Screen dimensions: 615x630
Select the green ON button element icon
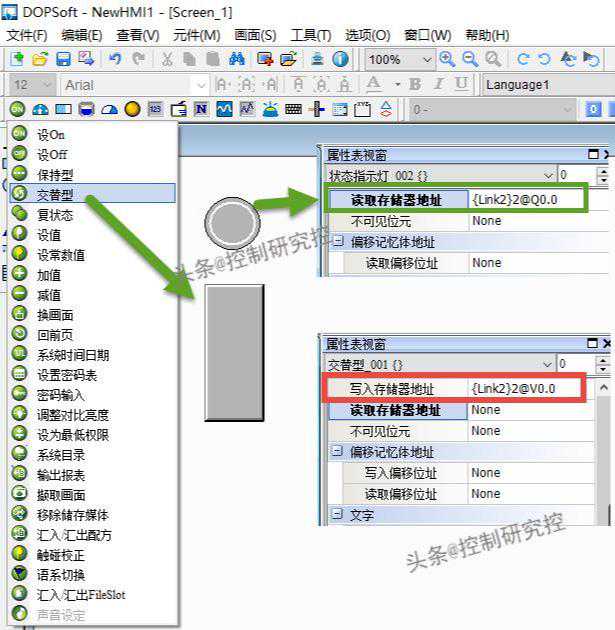(17, 108)
